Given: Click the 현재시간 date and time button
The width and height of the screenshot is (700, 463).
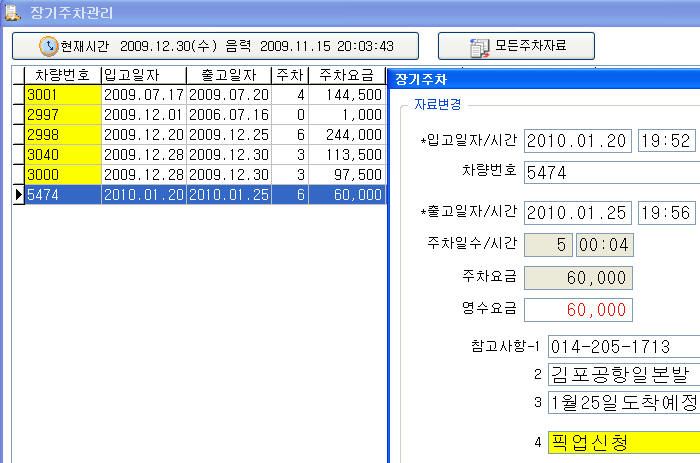Looking at the screenshot, I should click(x=215, y=46).
